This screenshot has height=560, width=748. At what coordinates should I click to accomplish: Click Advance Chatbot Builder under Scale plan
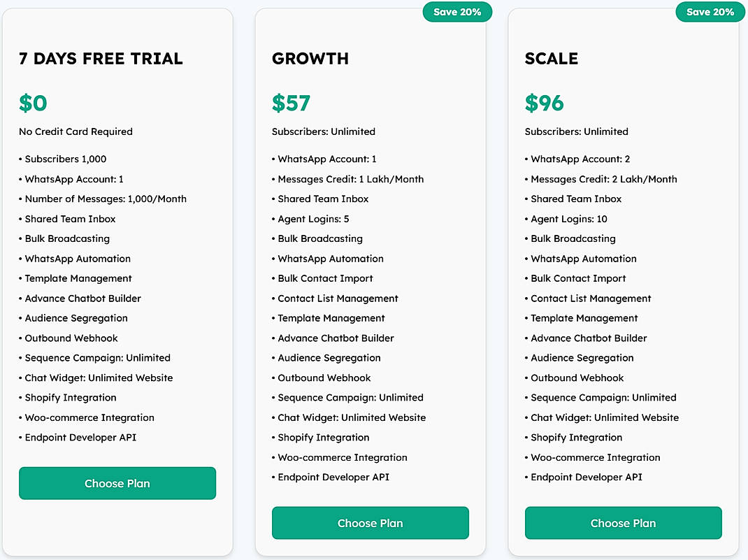coord(589,338)
